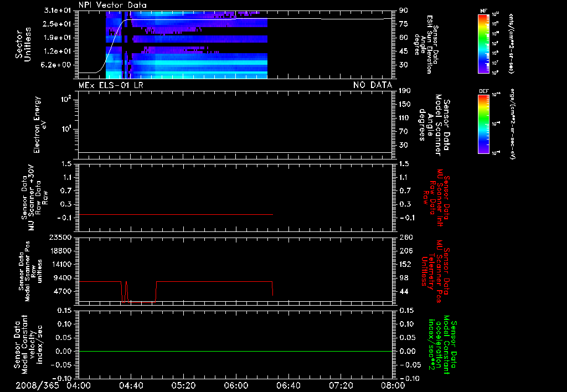Click the 06:00 time tick label
Screen dimensions: 567x392
236,385
